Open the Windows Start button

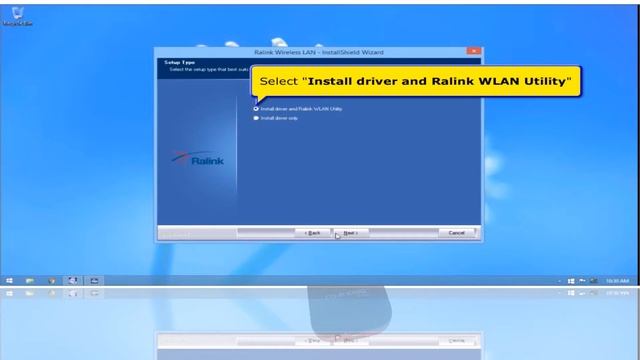click(9, 281)
